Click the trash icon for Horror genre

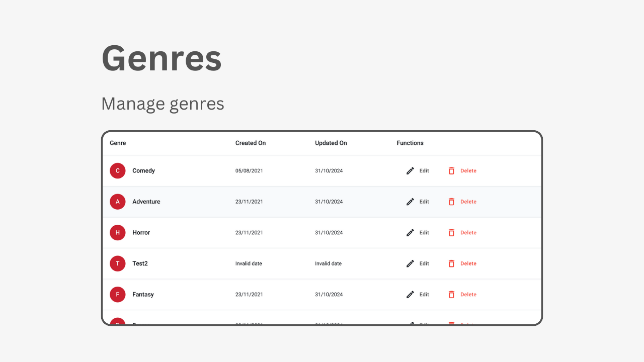(451, 233)
